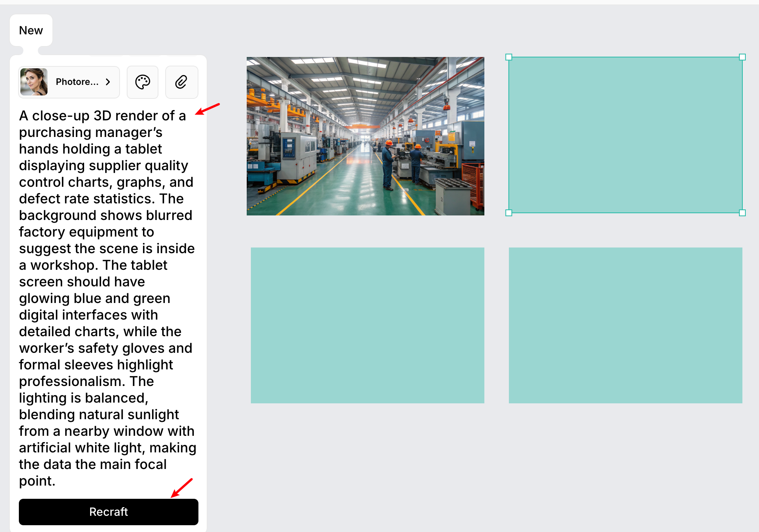The image size is (759, 532).
Task: Click the top-right resize handle
Action: (742, 57)
